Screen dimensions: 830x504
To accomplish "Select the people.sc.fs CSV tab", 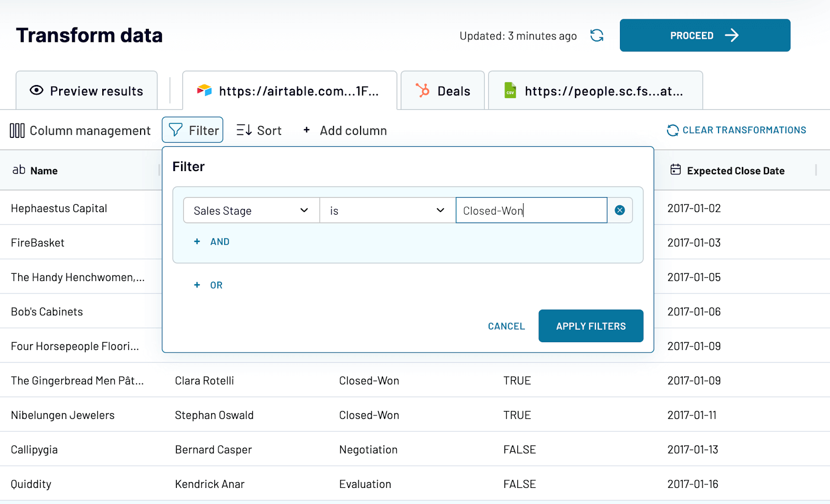I will [595, 90].
